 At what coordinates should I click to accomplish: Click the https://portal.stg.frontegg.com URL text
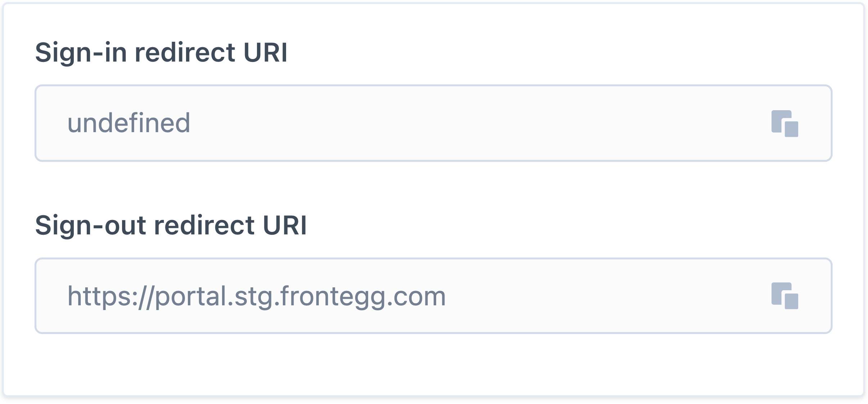[x=256, y=296]
